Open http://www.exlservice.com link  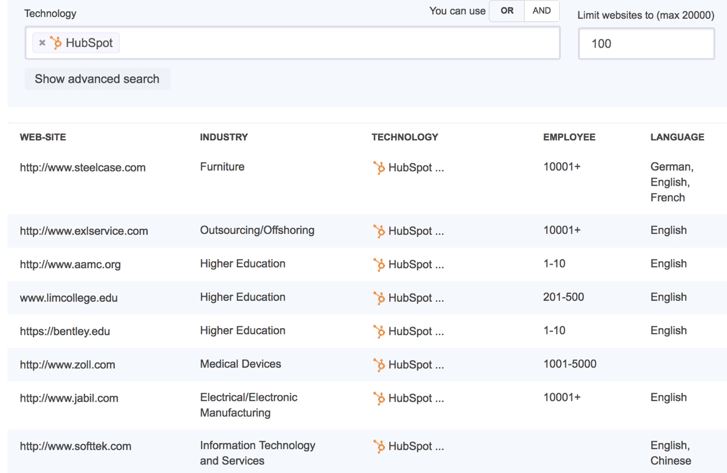pyautogui.click(x=84, y=231)
